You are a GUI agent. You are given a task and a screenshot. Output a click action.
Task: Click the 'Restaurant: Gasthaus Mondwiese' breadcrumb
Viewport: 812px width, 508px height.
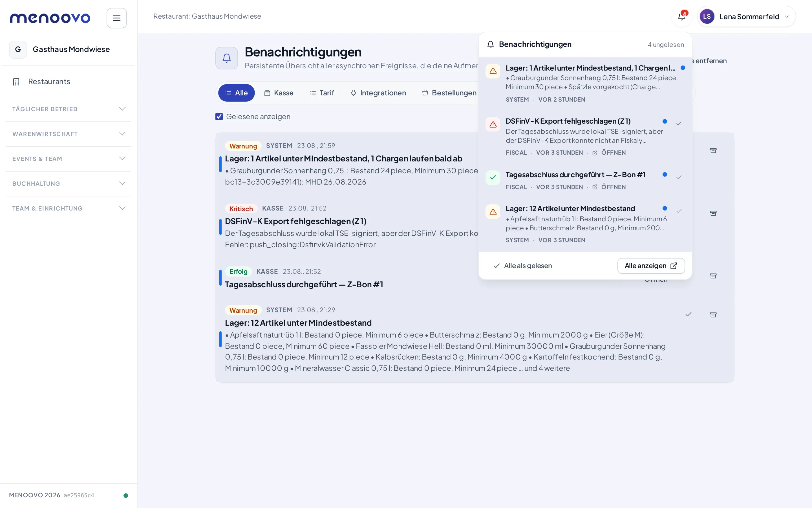tap(207, 16)
